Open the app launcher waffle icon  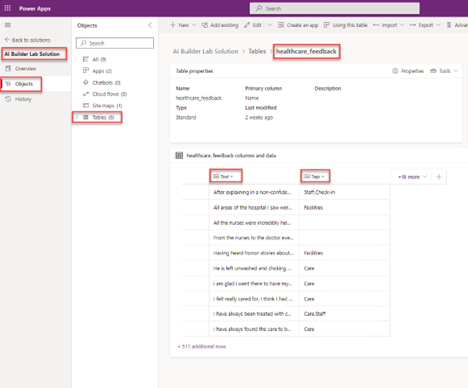7,8
